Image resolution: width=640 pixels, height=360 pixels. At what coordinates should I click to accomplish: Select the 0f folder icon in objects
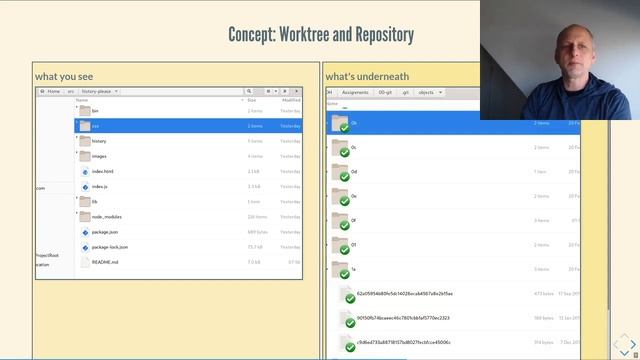340,221
